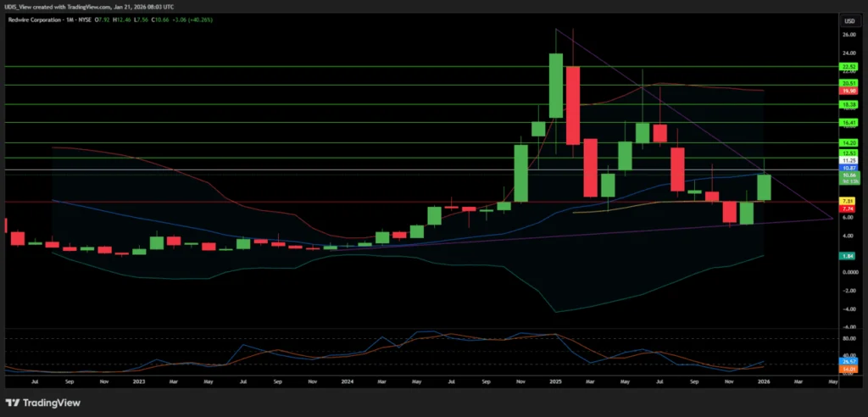868x417 pixels.
Task: Click the H12.46 high value in header
Action: pyautogui.click(x=121, y=20)
